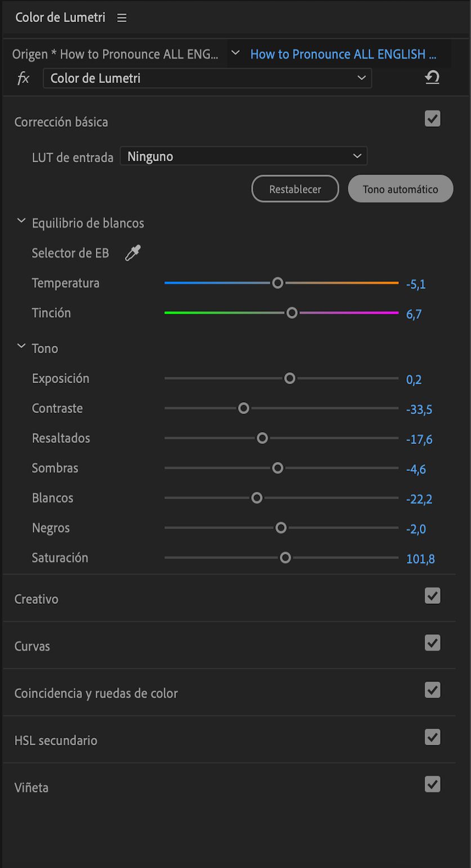Image resolution: width=471 pixels, height=868 pixels.
Task: Click the Restablecer button
Action: (x=295, y=189)
